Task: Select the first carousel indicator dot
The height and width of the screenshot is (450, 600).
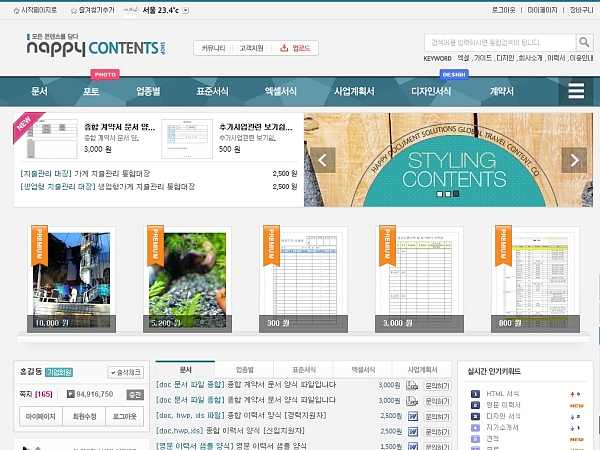Action: [x=440, y=194]
